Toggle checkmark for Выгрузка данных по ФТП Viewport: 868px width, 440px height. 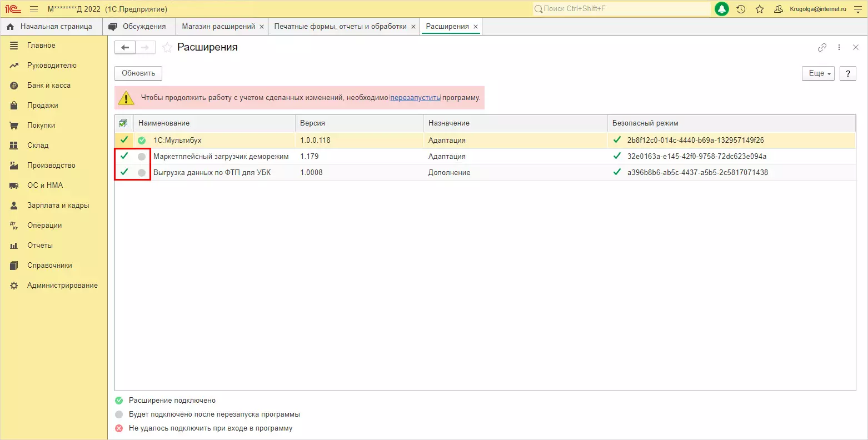coord(124,172)
